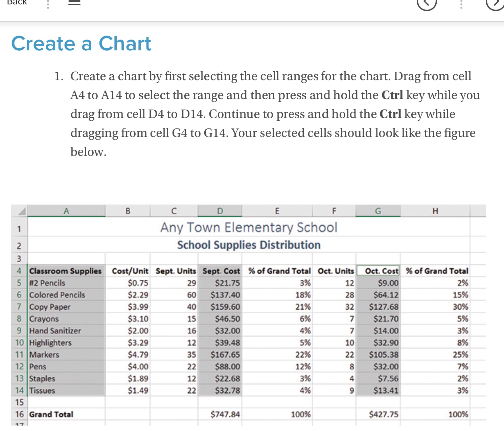
Task: Click the Markers row label
Action: coord(44,355)
